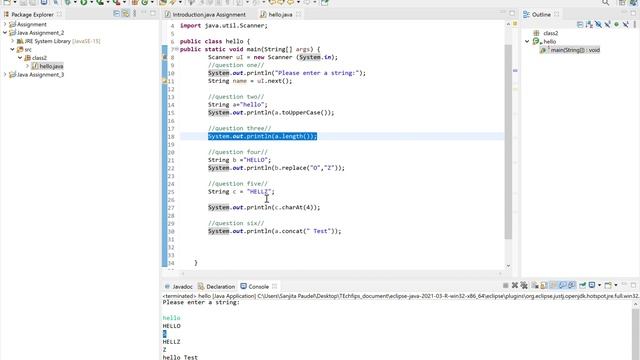Expand JRE System Library node
This screenshot has width=640, height=360.
pos(12,41)
